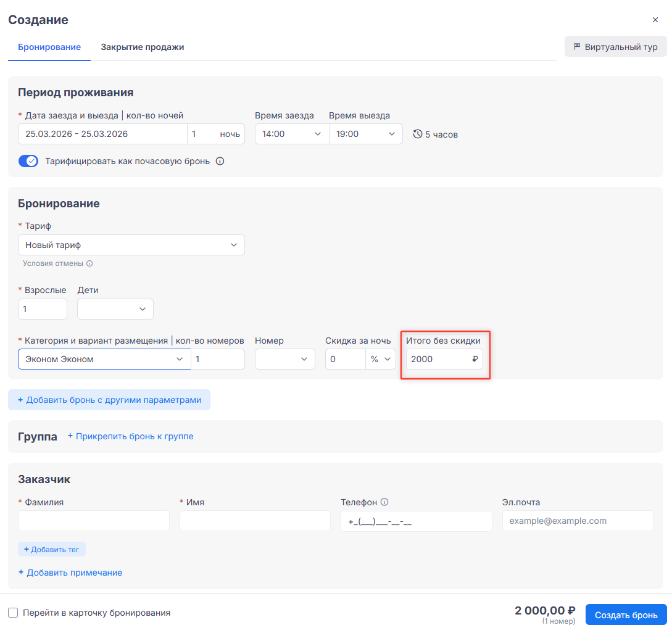
Task: Click the info icon next to hourly tariff toggle
Action: coord(220,162)
